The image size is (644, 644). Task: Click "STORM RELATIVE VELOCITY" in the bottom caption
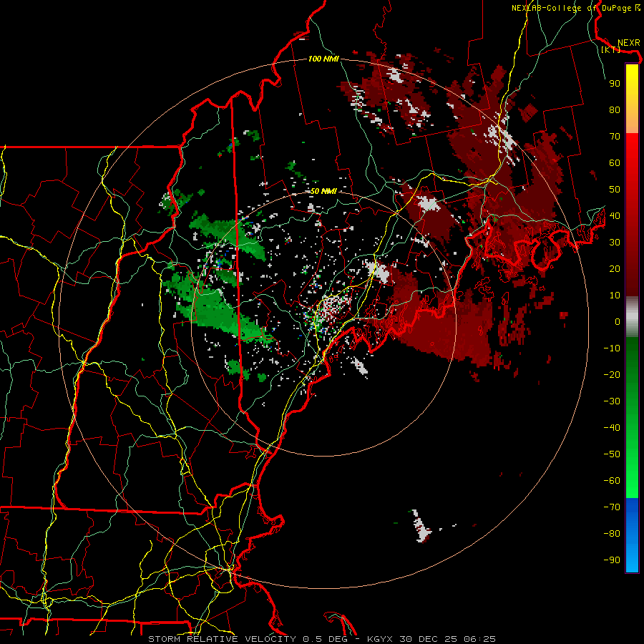pyautogui.click(x=222, y=639)
